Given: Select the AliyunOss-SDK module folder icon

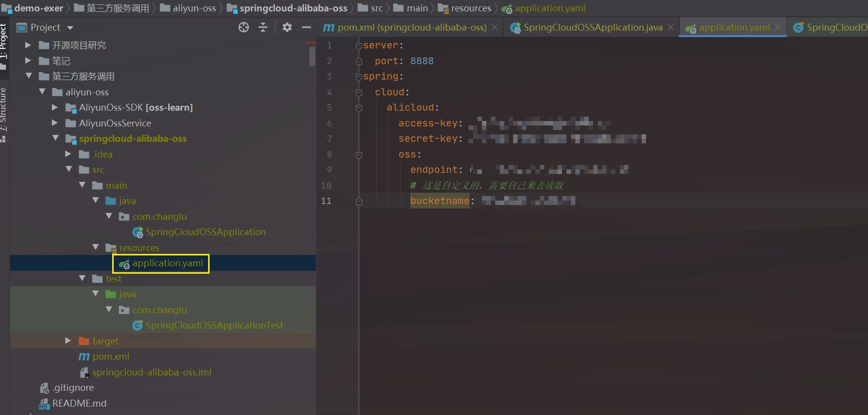Looking at the screenshot, I should tap(71, 108).
